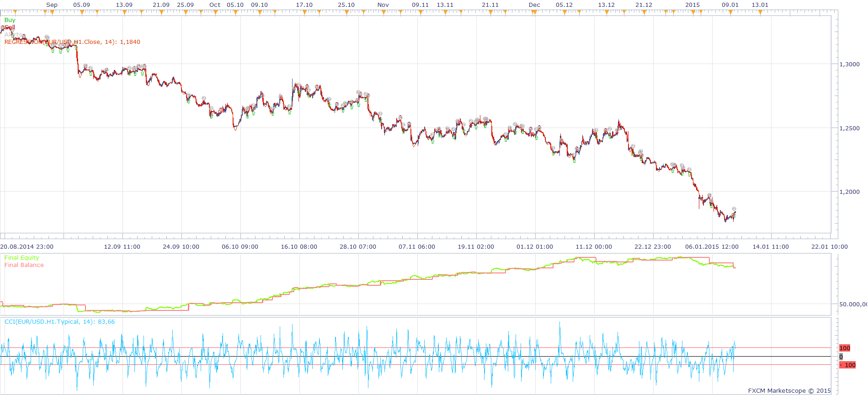The width and height of the screenshot is (868, 395).
Task: Click the 09.01 date on top axis
Action: click(x=730, y=5)
